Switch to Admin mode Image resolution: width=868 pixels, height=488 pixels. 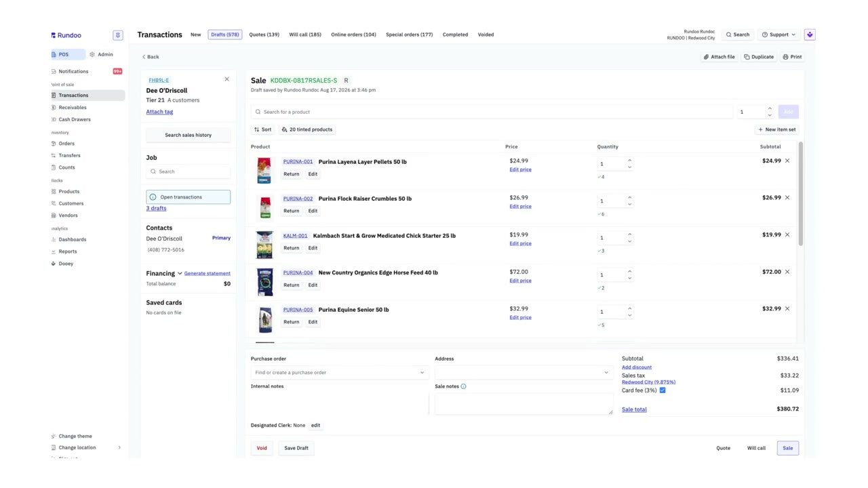coord(102,54)
